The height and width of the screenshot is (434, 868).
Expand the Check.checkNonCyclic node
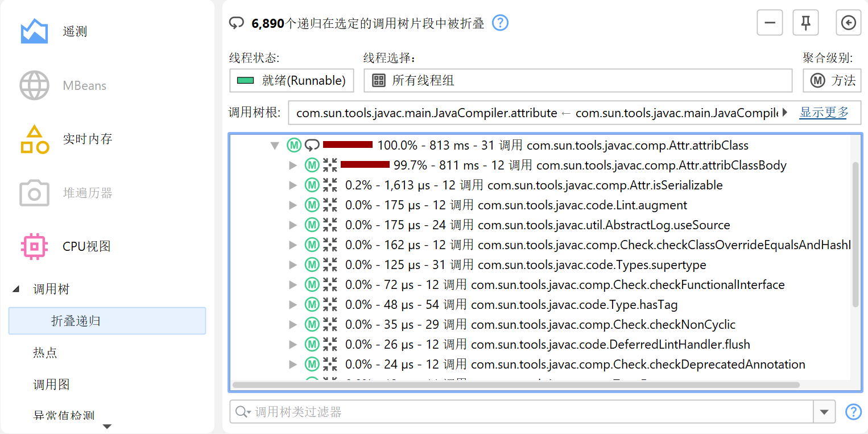293,325
